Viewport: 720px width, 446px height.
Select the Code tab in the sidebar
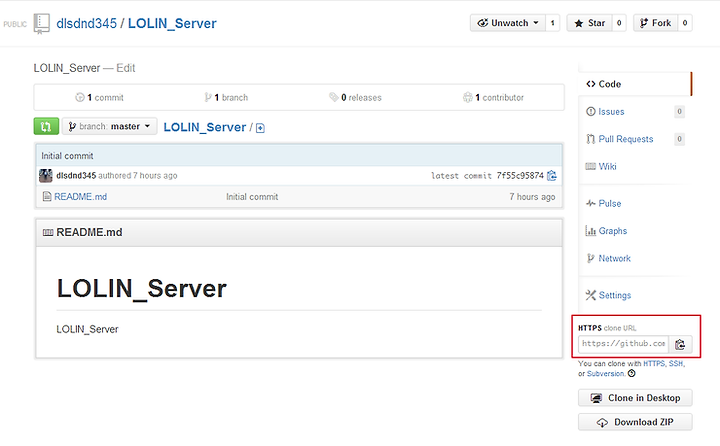(635, 84)
